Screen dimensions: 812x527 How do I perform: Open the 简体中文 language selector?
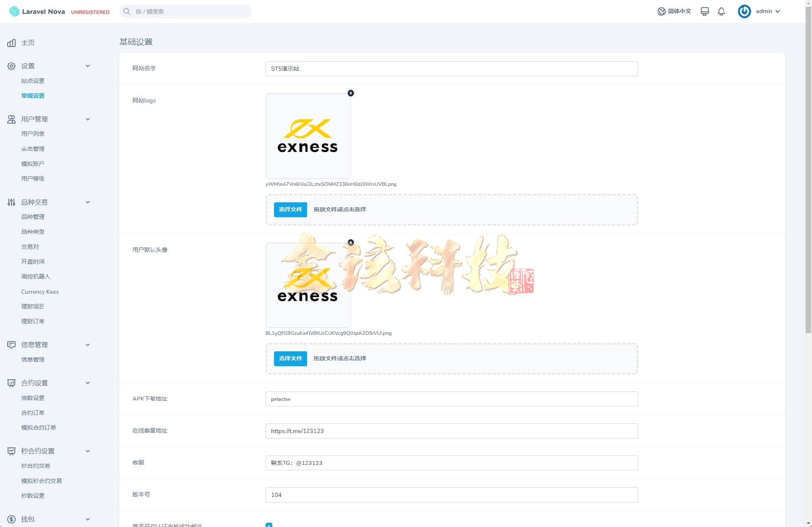[x=674, y=11]
